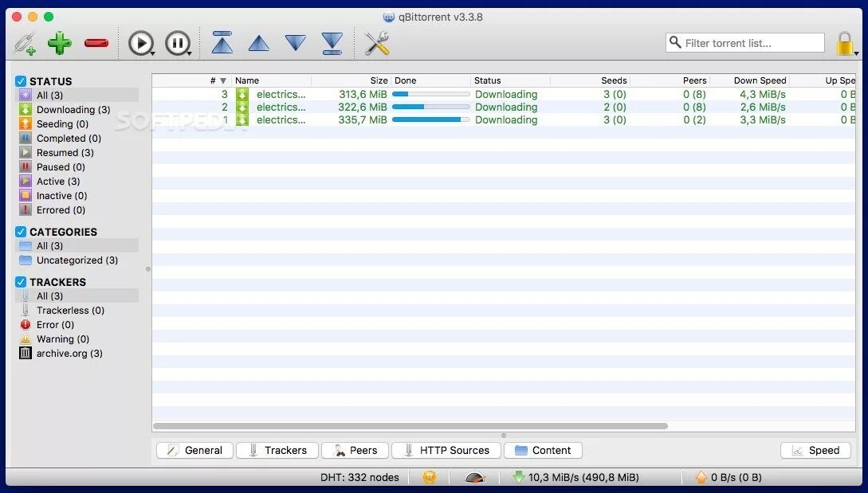Select torrent number 2 download icon
This screenshot has height=493, width=868.
pyautogui.click(x=242, y=108)
